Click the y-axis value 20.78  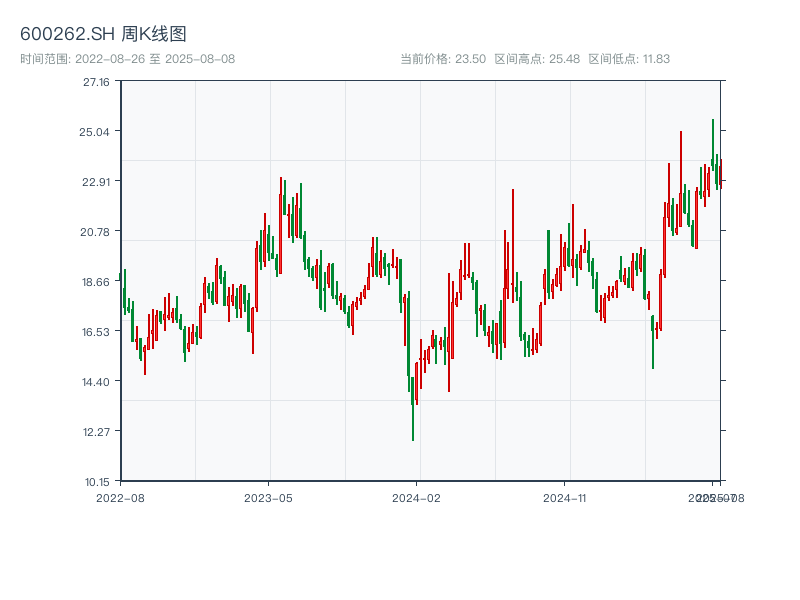[95, 232]
